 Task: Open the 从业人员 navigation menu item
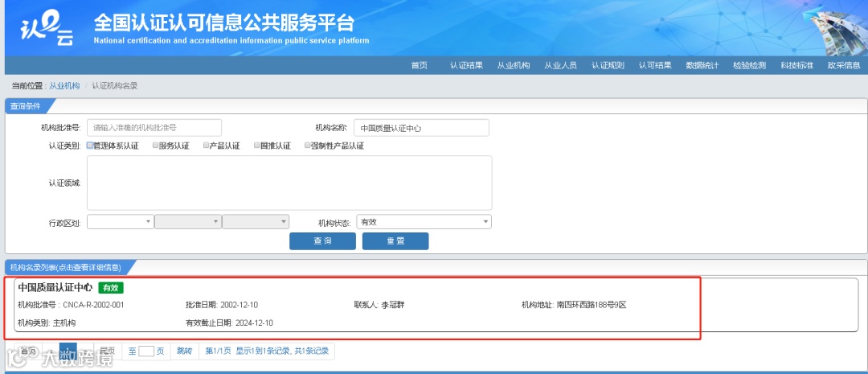click(x=560, y=65)
